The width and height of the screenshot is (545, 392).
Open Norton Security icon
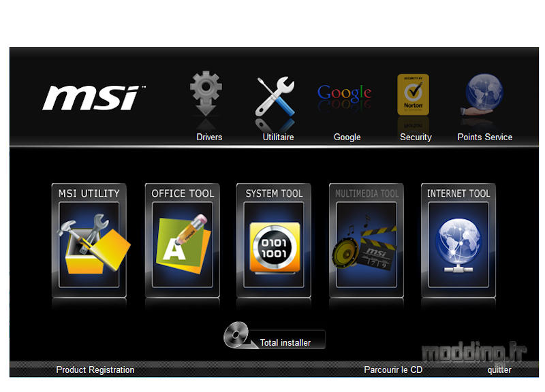coord(413,95)
